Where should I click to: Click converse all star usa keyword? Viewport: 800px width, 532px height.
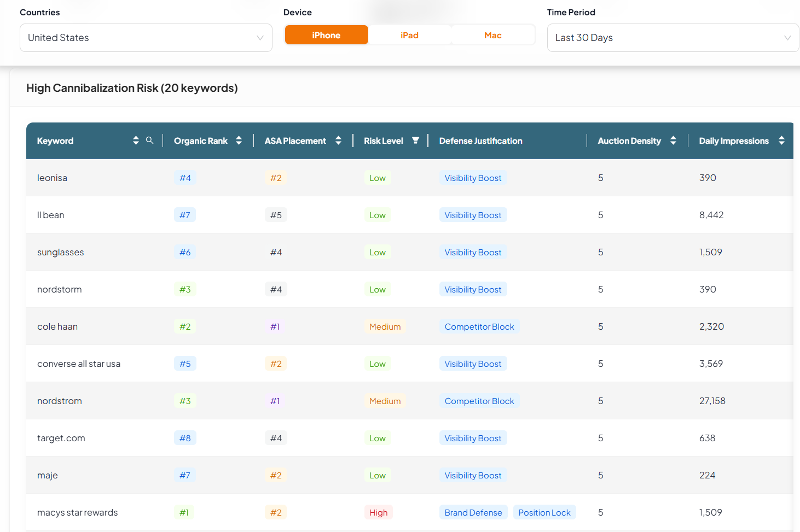[79, 364]
